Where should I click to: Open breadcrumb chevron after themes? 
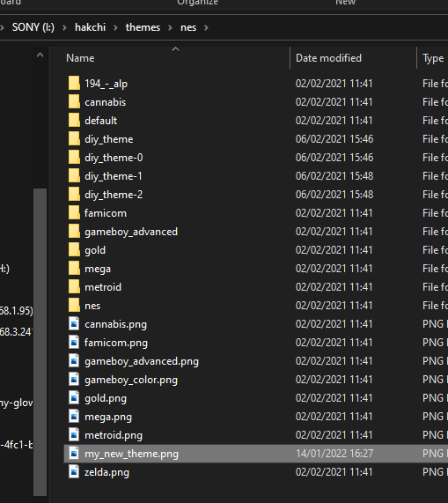click(170, 27)
